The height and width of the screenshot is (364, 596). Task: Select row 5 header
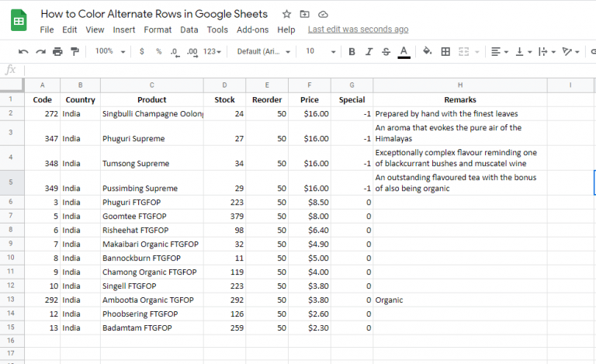(x=12, y=182)
